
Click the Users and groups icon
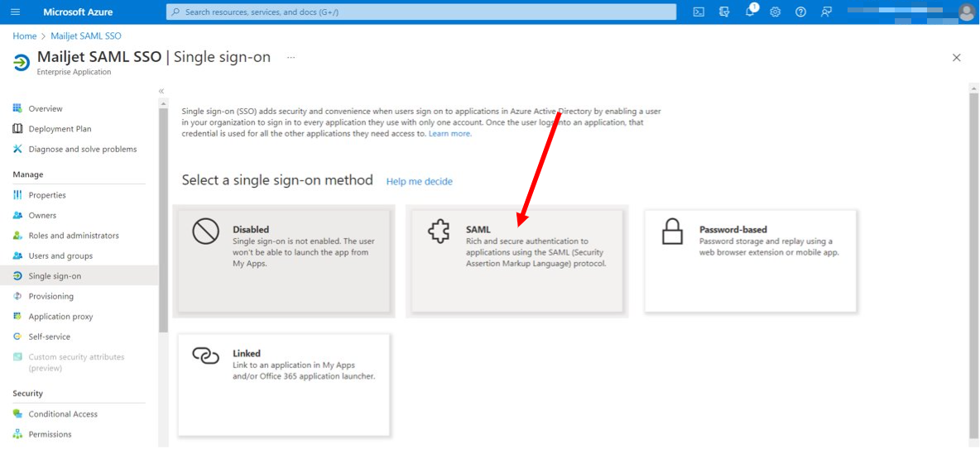(x=17, y=256)
